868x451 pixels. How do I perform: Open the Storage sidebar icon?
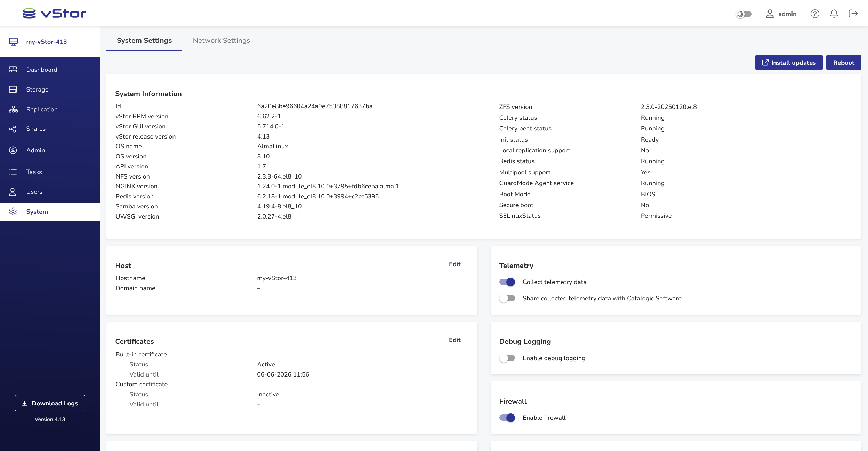[13, 89]
